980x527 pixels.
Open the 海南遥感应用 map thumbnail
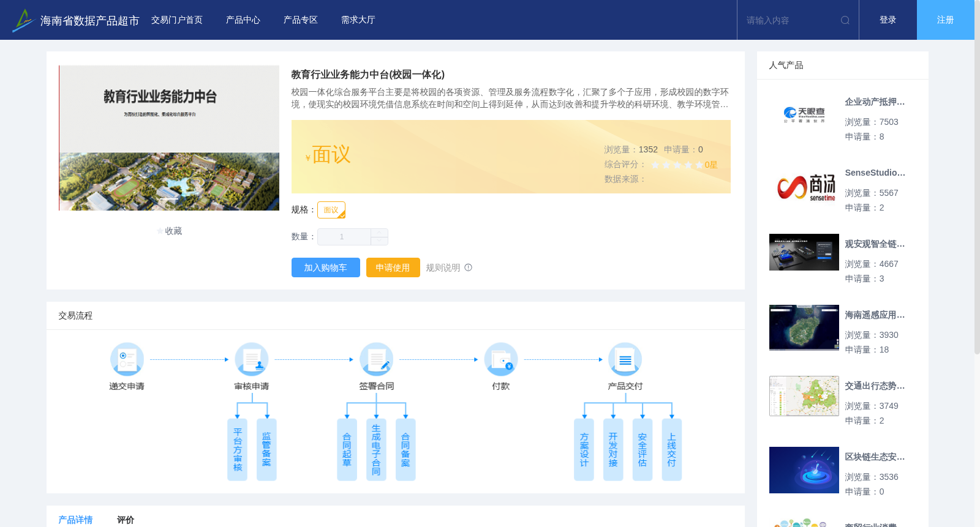[x=804, y=328]
